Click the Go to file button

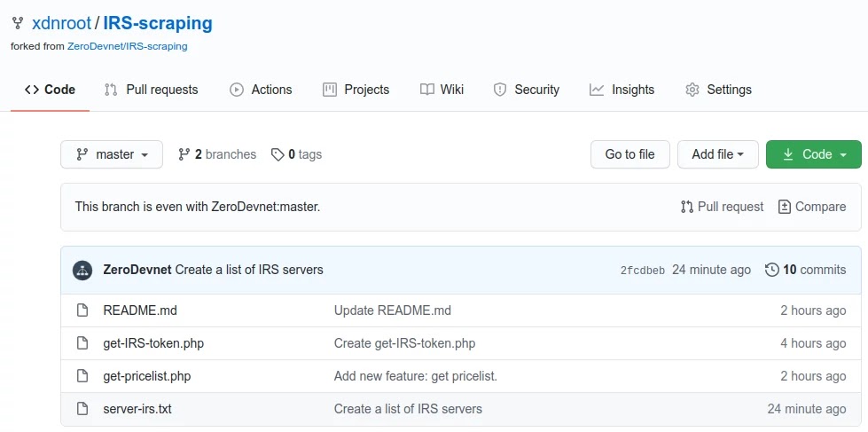click(630, 154)
